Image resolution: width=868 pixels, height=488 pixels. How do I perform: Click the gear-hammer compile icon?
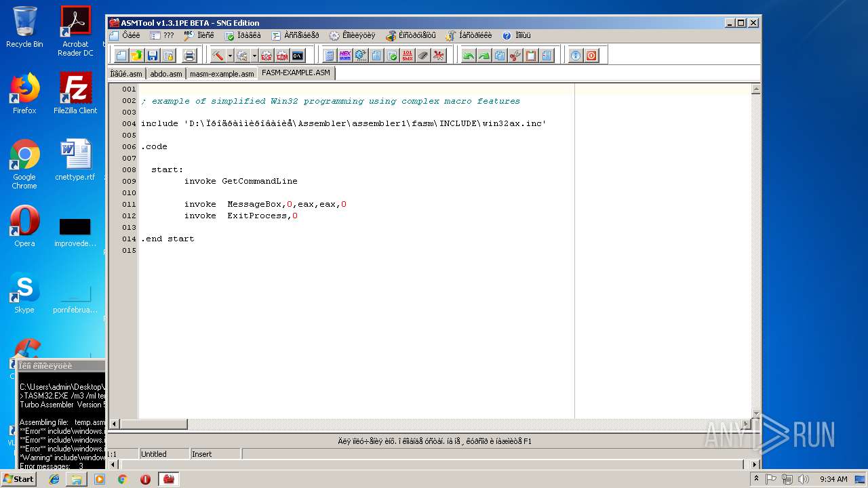point(242,56)
